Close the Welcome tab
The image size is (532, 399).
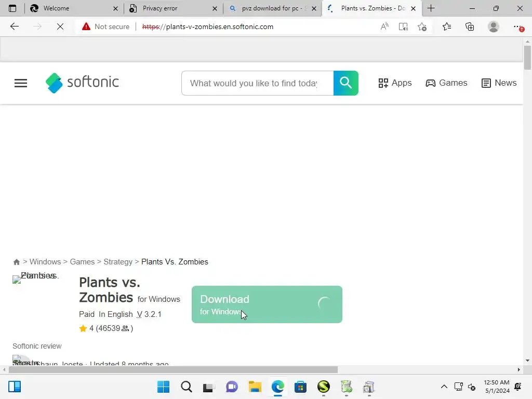(115, 8)
